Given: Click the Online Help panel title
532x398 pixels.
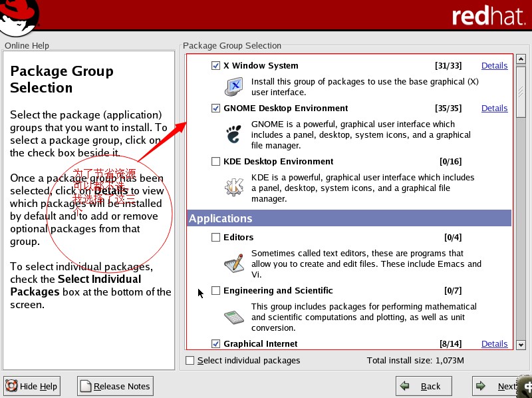Looking at the screenshot, I should point(27,45).
